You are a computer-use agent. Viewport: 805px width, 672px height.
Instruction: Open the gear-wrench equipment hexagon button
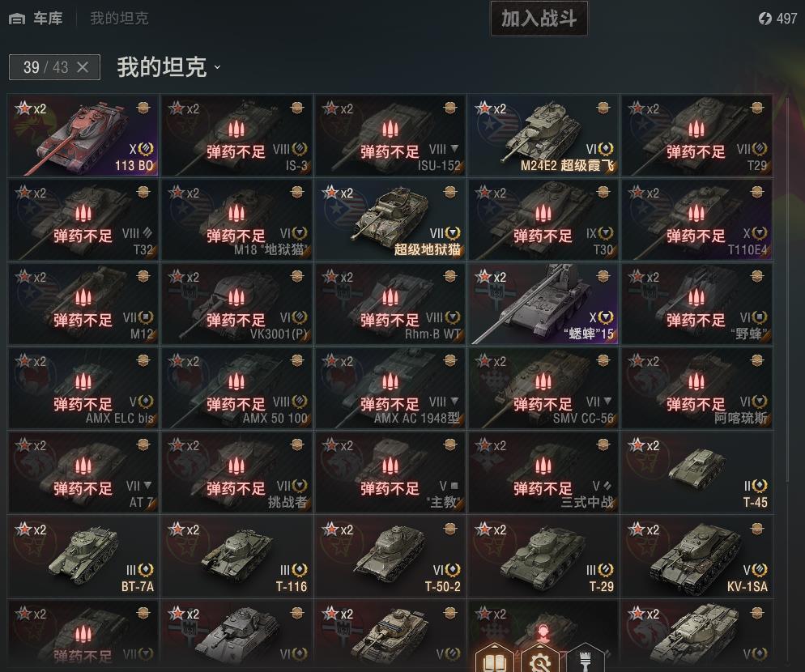[x=540, y=659]
